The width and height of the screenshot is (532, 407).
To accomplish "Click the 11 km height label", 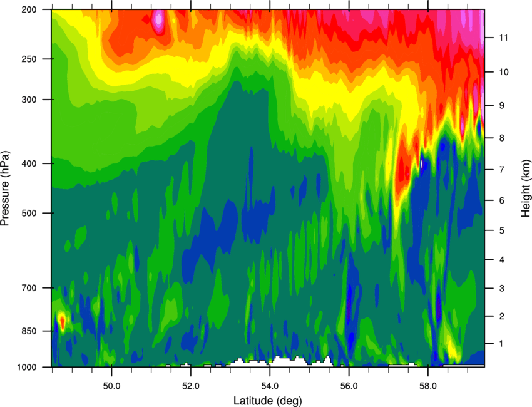I will point(503,38).
